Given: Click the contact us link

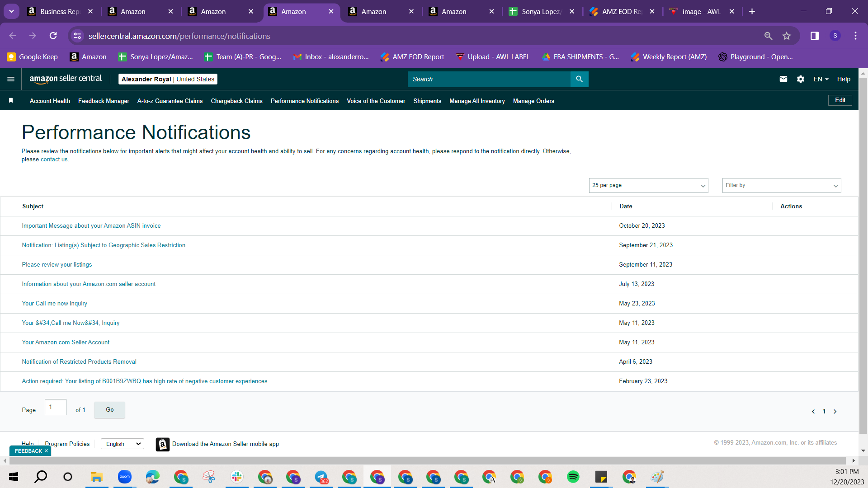Looking at the screenshot, I should pos(54,160).
